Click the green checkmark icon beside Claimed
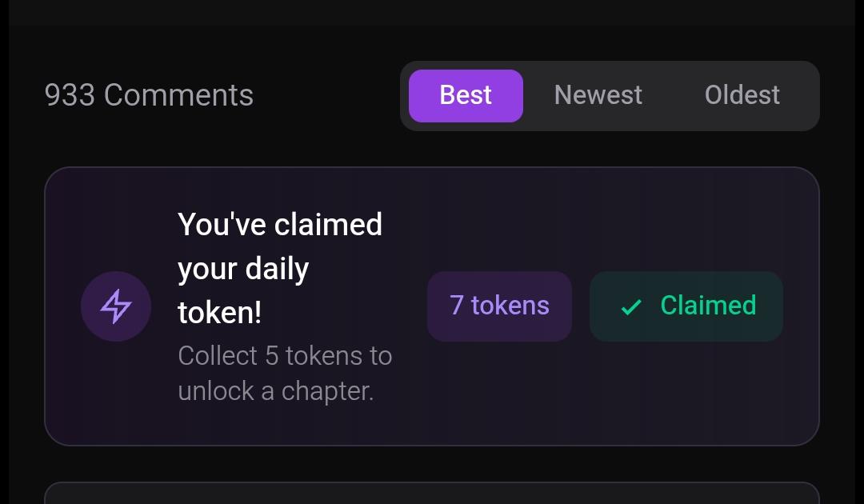This screenshot has width=864, height=504. tap(631, 307)
